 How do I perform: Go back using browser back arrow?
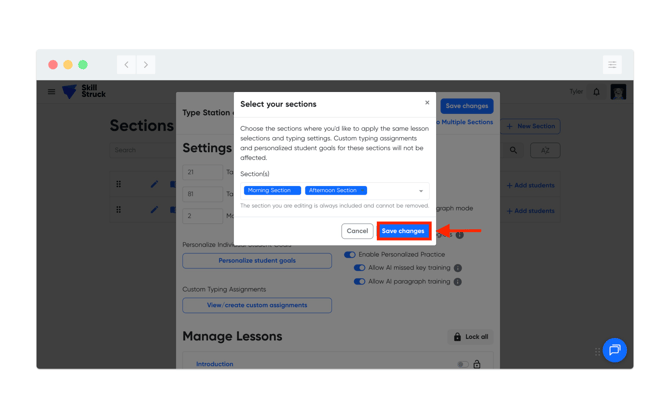coord(126,65)
